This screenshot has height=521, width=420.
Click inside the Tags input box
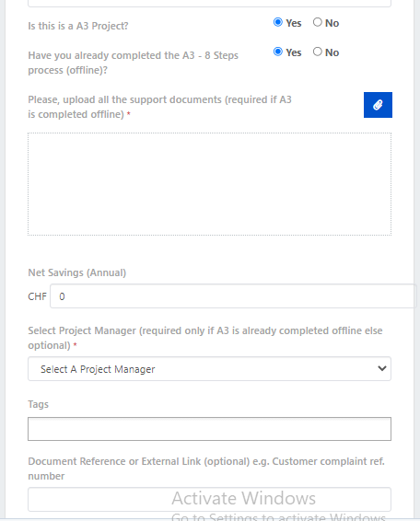click(x=209, y=429)
